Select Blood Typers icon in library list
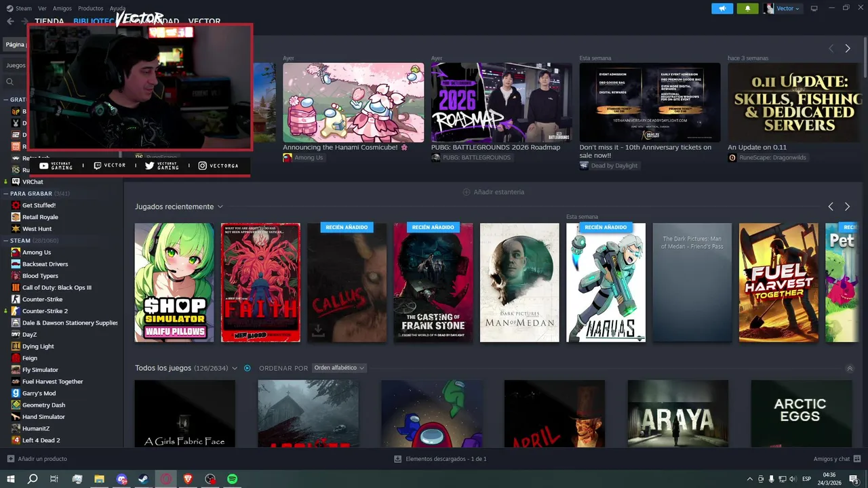The width and height of the screenshot is (868, 488). [16, 276]
